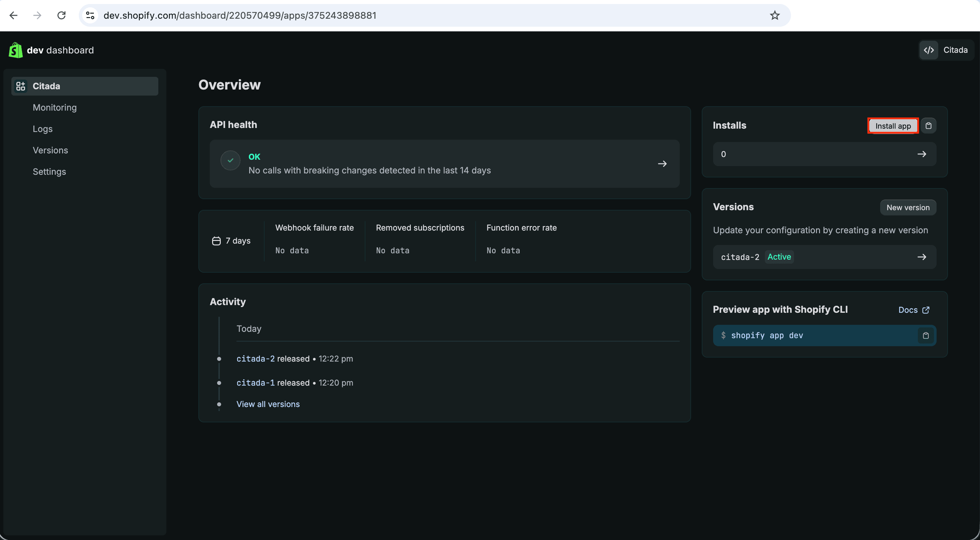Click the Activity card heading
The image size is (980, 540).
(227, 302)
